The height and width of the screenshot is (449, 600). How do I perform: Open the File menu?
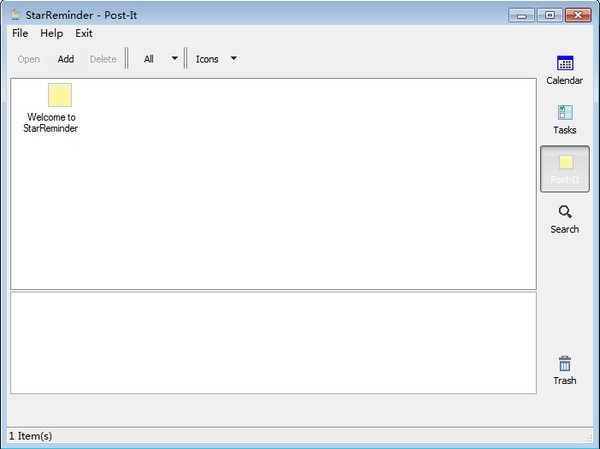click(20, 33)
